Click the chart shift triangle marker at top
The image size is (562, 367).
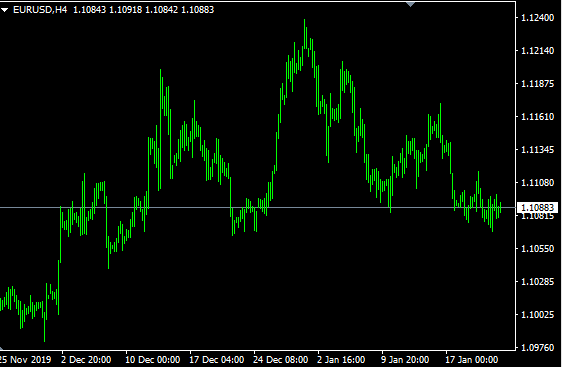click(410, 4)
